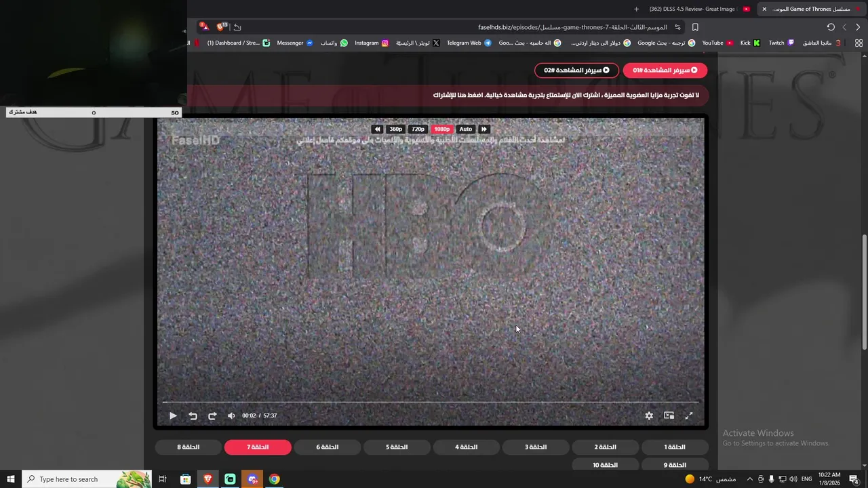The width and height of the screenshot is (868, 488).
Task: Open the notification center icon
Action: (854, 479)
